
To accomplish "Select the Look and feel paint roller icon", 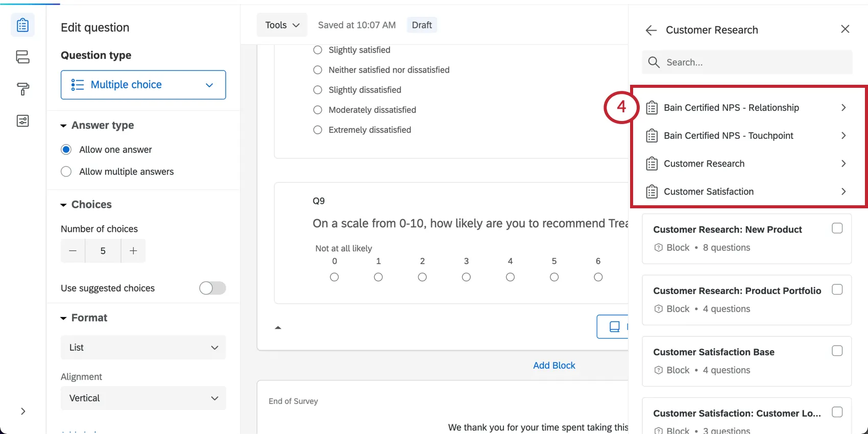I will click(x=22, y=89).
